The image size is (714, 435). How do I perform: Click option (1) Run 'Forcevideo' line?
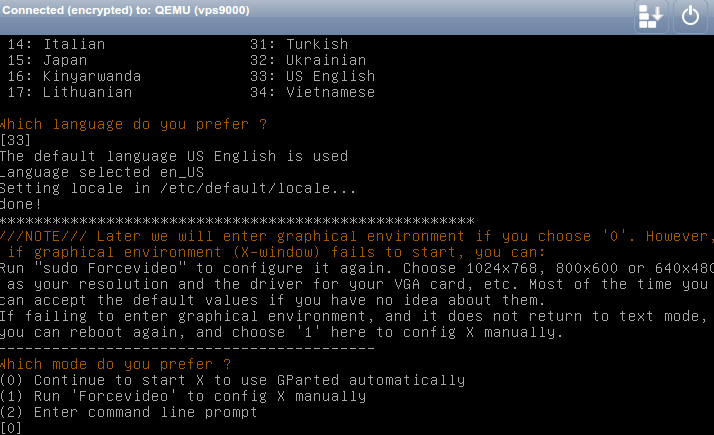(182, 396)
